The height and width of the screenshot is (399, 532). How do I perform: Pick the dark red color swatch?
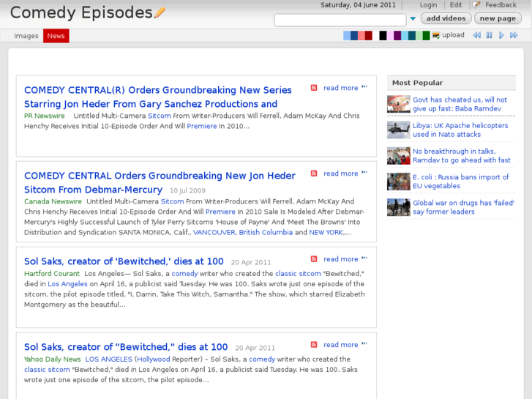coord(369,35)
